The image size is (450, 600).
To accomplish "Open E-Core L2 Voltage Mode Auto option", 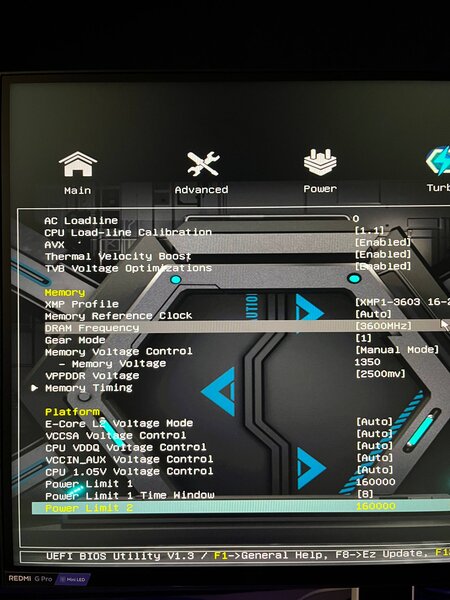I will 375,422.
